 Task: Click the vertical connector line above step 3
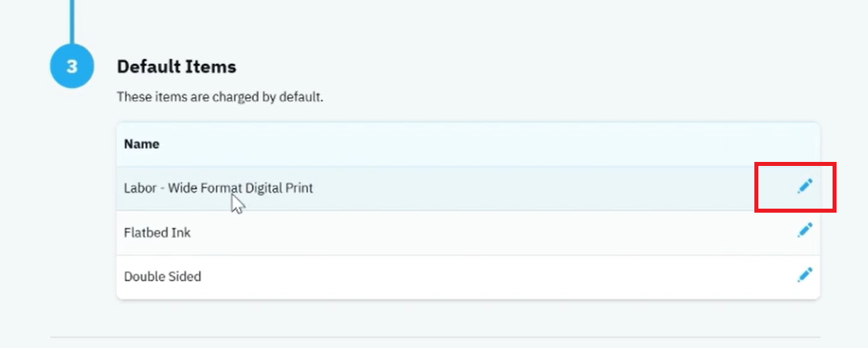72,22
